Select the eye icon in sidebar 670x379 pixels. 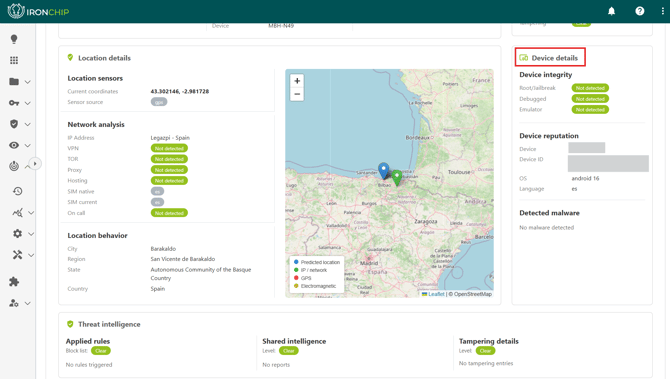point(14,145)
